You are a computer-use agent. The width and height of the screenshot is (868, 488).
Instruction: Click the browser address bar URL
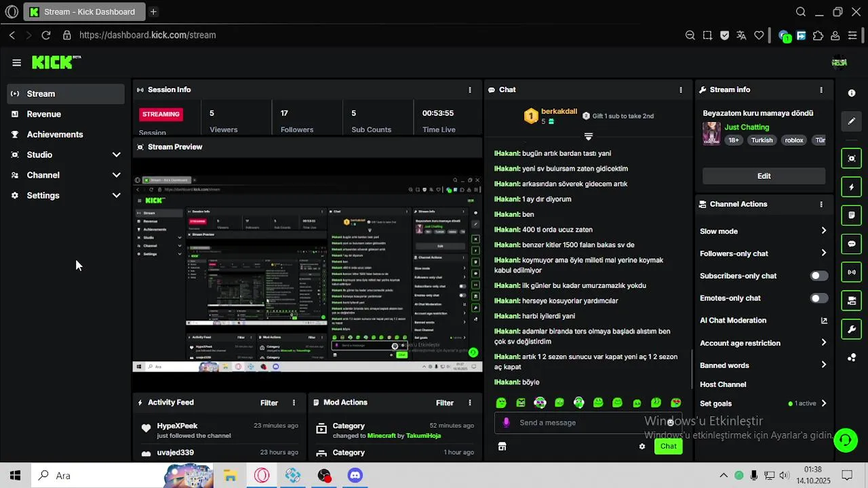tap(147, 35)
